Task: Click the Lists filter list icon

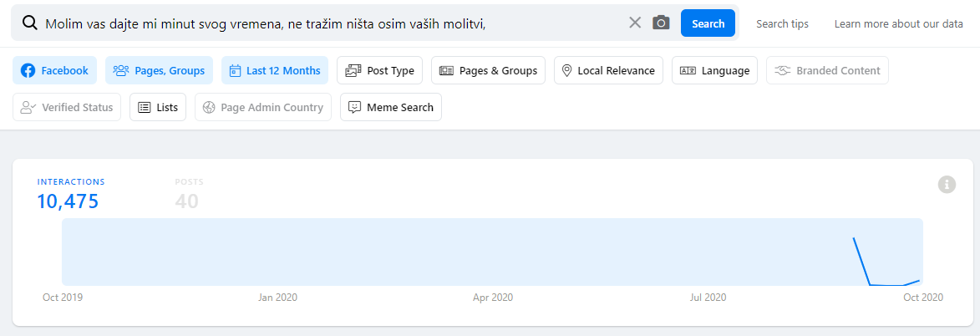Action: pyautogui.click(x=145, y=107)
